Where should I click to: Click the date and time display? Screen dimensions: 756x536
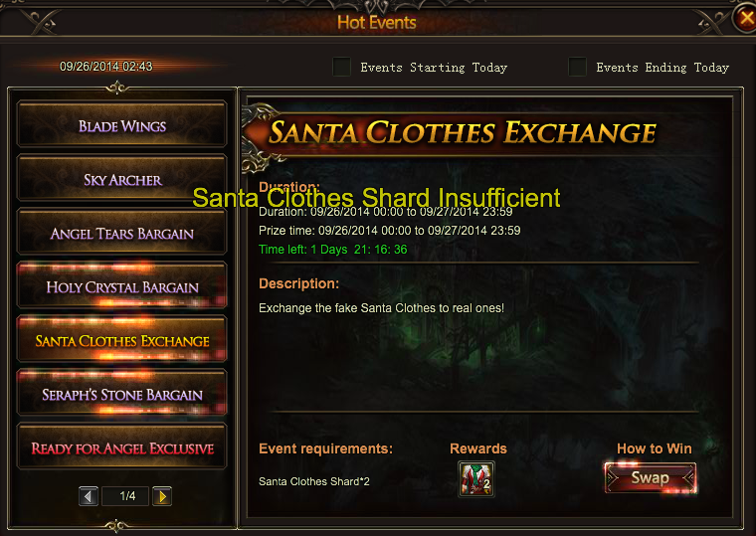(106, 66)
